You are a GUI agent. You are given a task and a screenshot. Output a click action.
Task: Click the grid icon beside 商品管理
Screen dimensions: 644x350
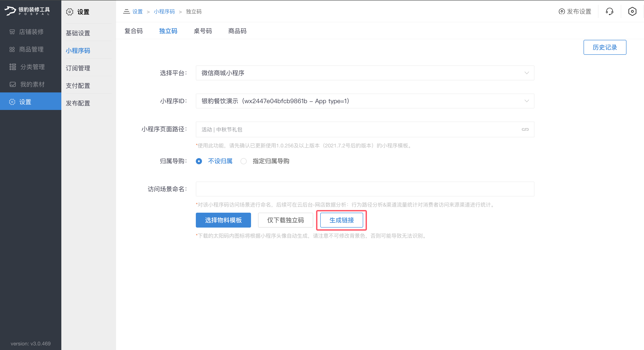[12, 49]
